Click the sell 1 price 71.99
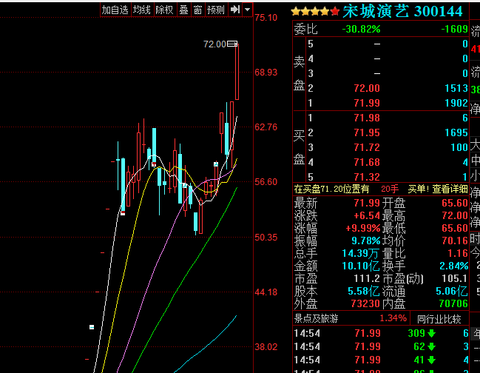This screenshot has height=373, width=480. 367,103
